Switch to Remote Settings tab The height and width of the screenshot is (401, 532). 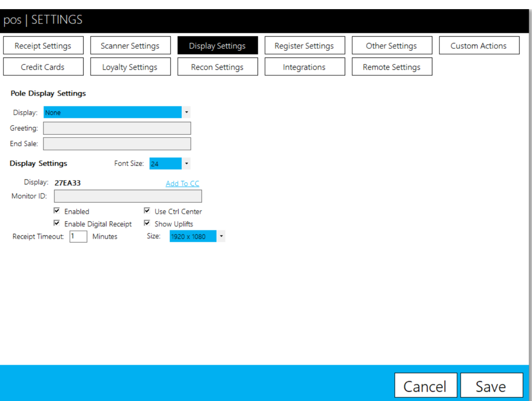click(392, 67)
